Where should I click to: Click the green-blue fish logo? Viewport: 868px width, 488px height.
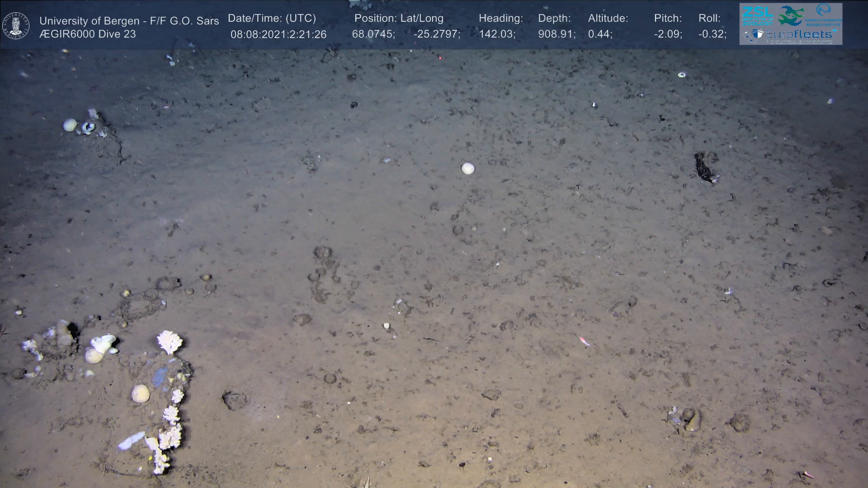790,16
